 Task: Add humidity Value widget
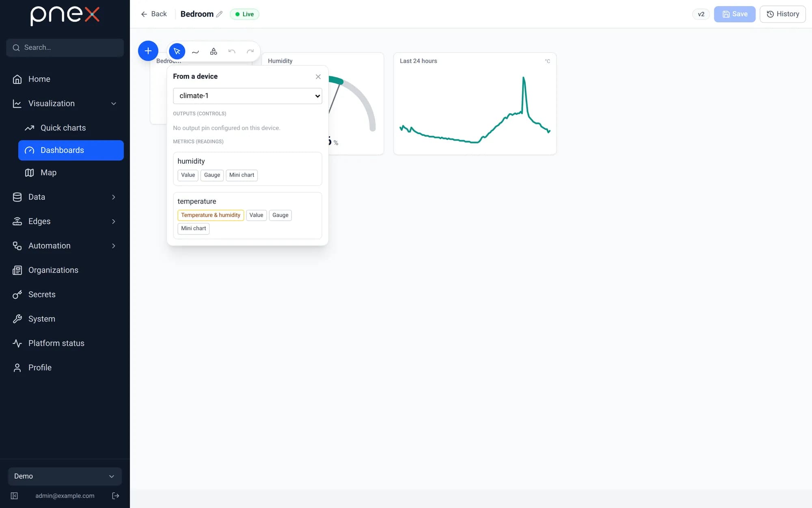click(188, 175)
